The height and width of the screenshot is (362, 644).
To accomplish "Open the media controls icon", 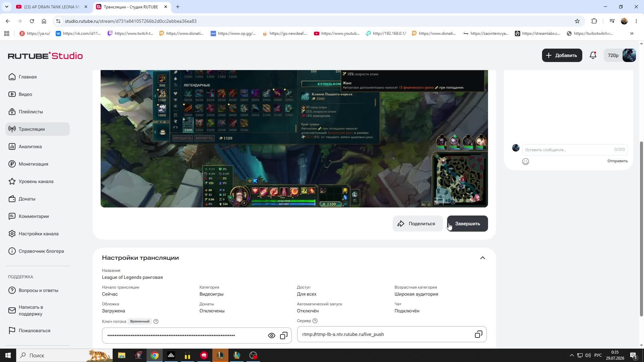I will coord(612,21).
